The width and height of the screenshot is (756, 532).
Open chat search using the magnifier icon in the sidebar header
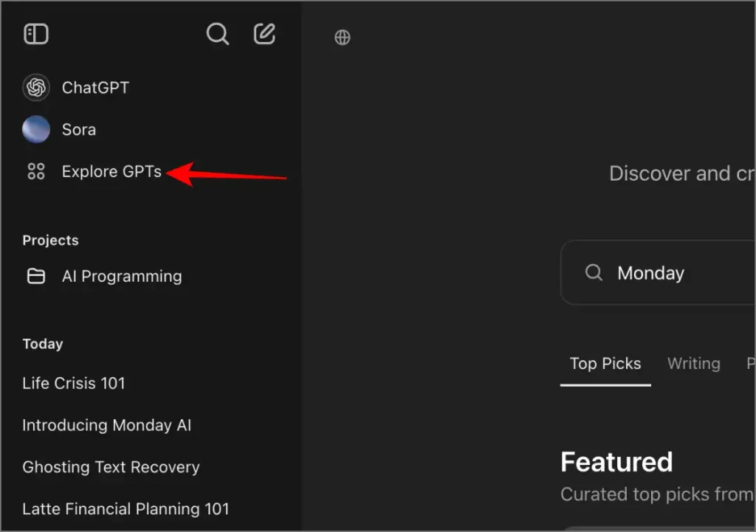click(x=217, y=34)
